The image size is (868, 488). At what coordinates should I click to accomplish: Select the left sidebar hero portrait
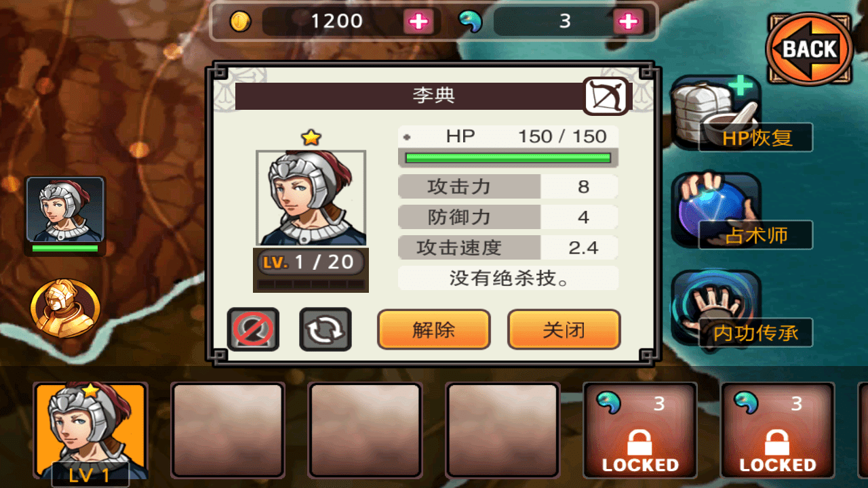(x=65, y=216)
